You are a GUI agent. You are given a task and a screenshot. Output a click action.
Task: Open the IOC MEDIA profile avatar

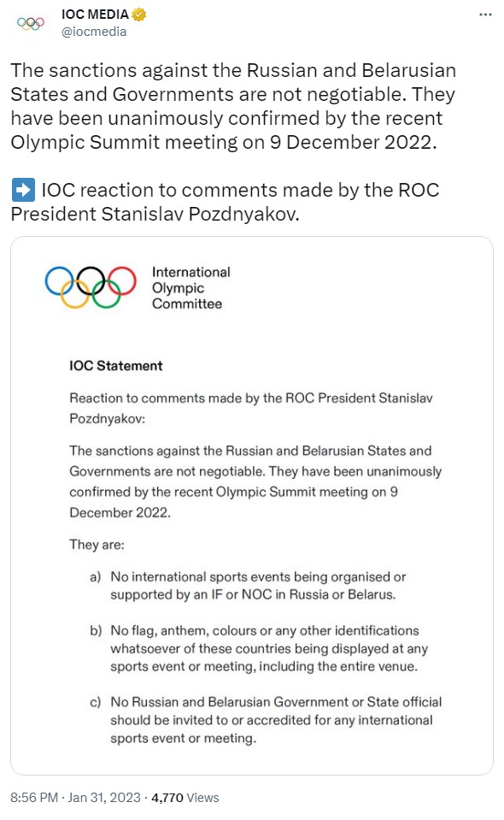[x=30, y=23]
